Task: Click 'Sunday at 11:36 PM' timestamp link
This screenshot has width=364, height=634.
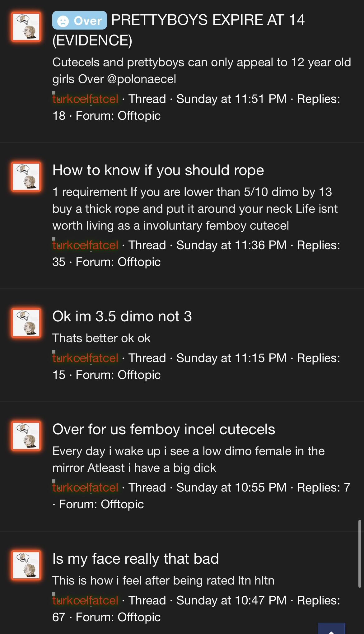Action: click(232, 245)
